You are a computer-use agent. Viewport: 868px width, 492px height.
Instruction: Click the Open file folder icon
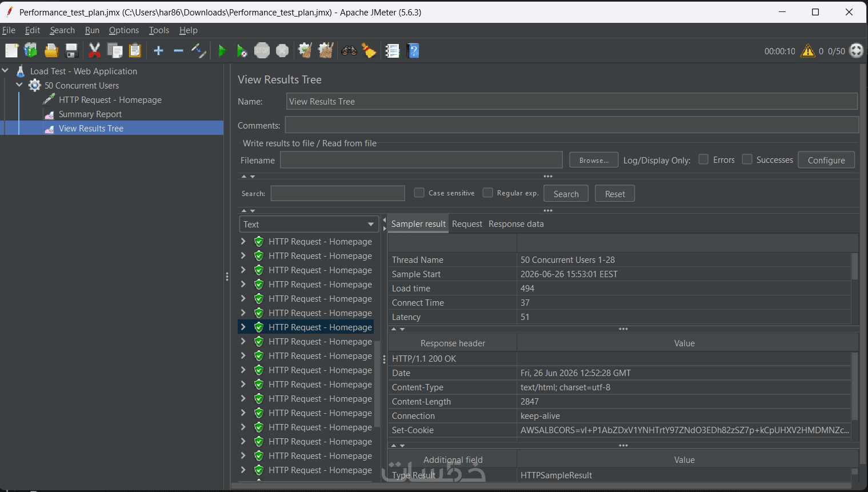[51, 51]
